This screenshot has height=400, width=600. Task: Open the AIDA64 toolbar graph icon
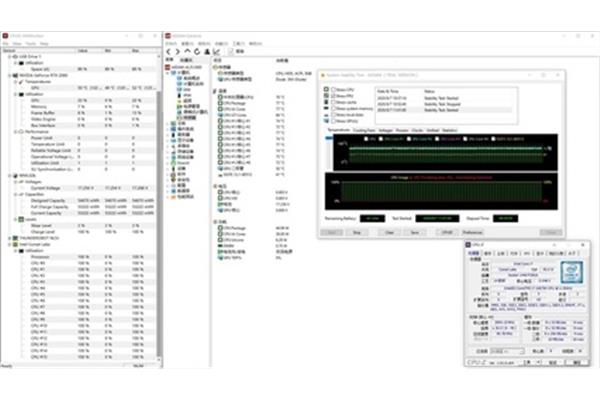[217, 51]
